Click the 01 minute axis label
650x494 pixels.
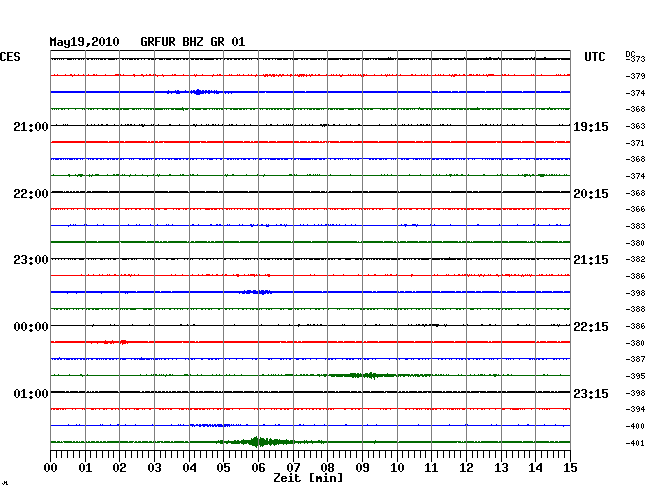(x=85, y=468)
